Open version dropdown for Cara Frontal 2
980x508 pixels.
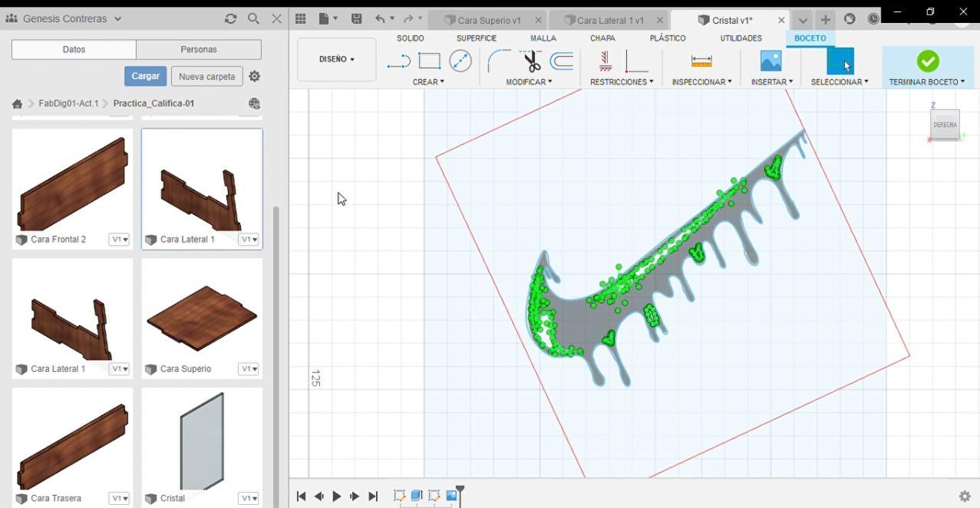[120, 239]
